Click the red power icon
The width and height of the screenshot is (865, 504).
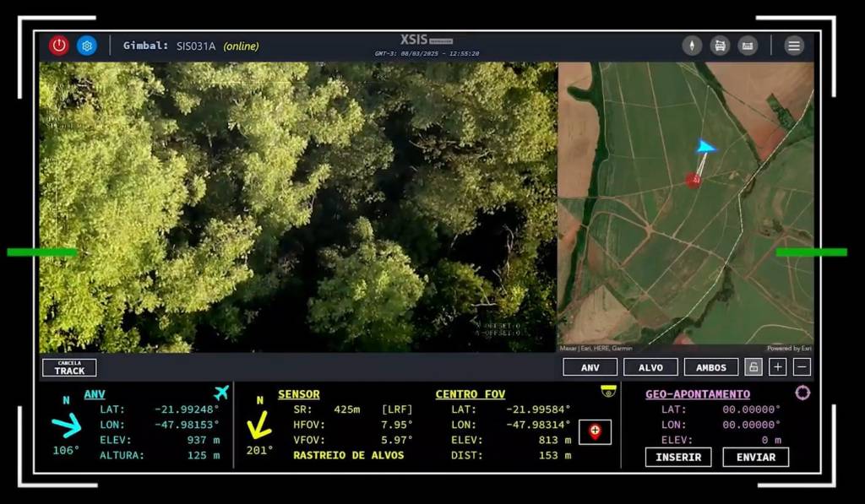[x=57, y=45]
